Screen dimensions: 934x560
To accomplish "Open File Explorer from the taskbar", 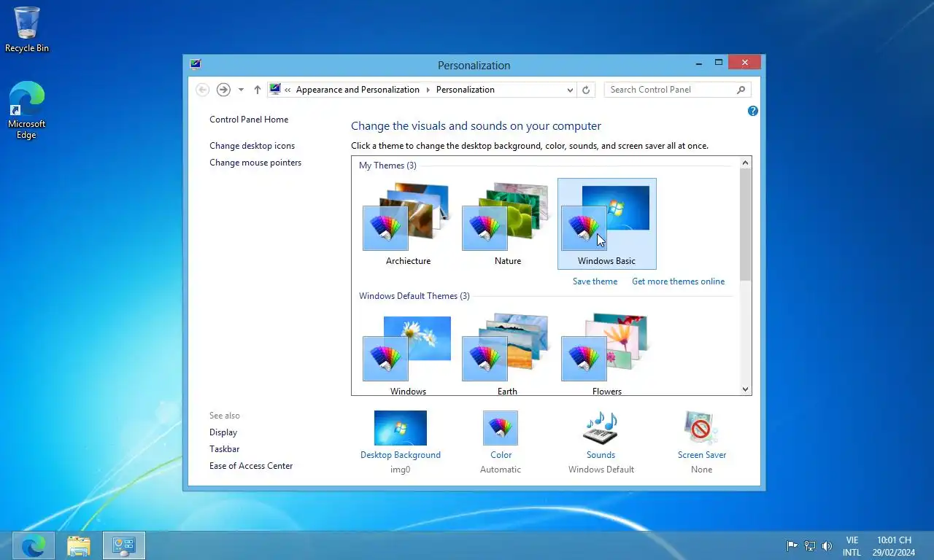I will (x=79, y=545).
